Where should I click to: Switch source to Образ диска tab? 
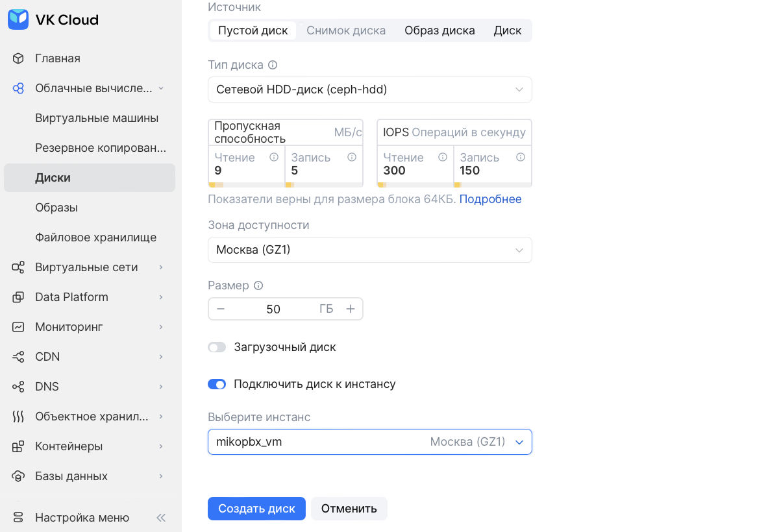pyautogui.click(x=439, y=30)
